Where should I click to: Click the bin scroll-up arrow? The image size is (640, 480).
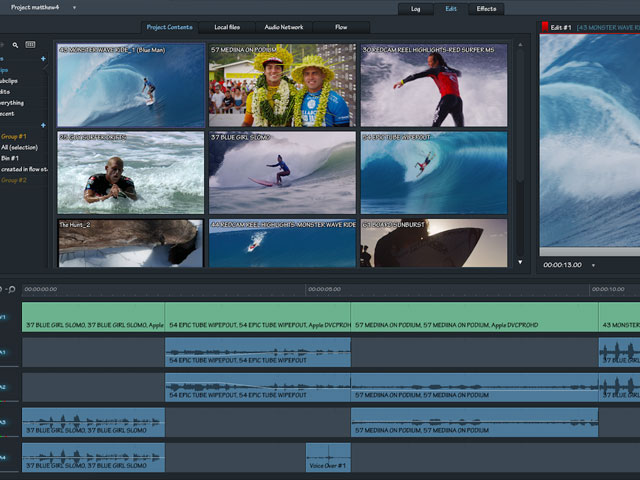[520, 45]
